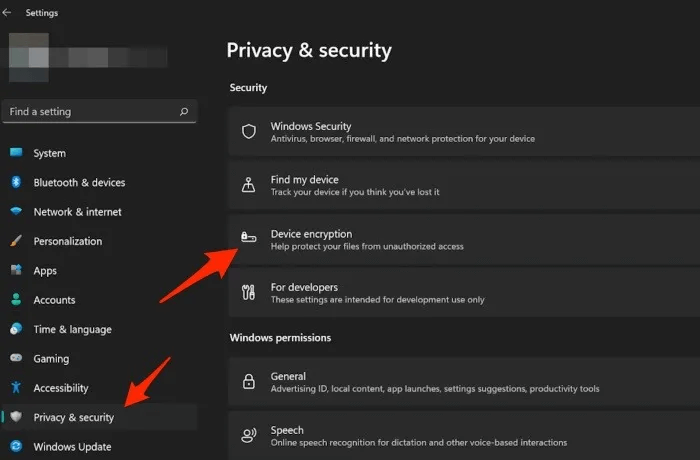Open Accessibility settings

tap(60, 388)
